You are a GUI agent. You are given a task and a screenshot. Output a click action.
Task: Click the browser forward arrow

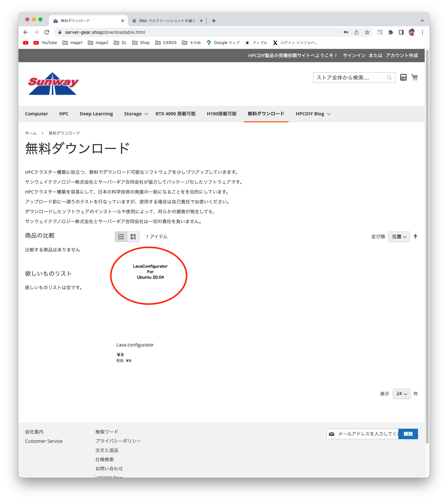click(36, 32)
